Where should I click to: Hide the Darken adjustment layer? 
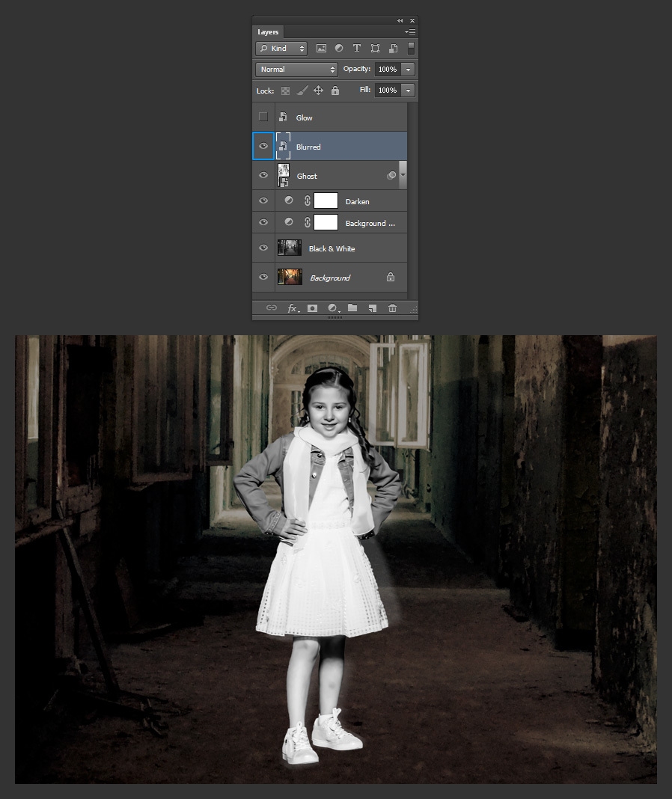coord(263,200)
